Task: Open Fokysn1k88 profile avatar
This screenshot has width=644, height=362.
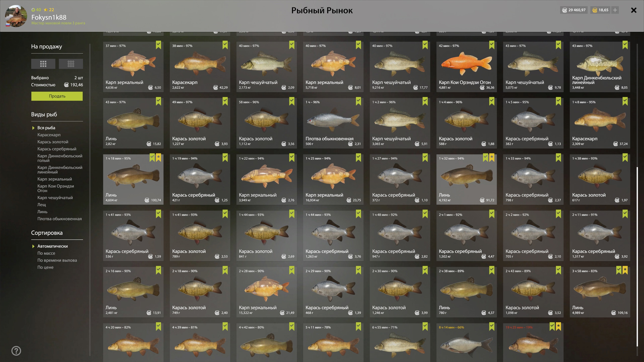Action: 16,16
